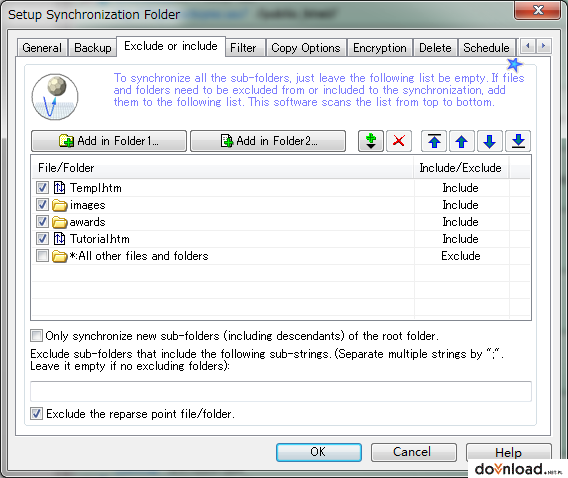Uncheck the images folder checkbox
Image resolution: width=568 pixels, height=478 pixels.
[x=42, y=205]
